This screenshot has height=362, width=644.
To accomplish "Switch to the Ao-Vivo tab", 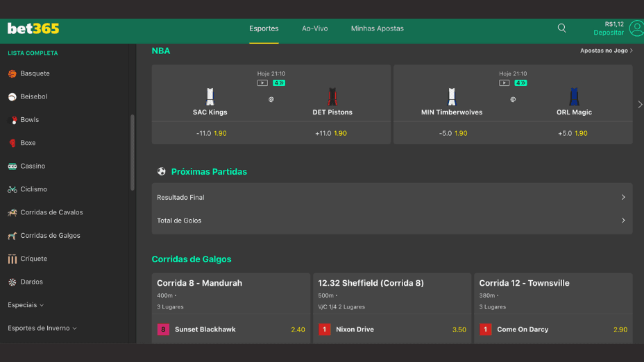I will pos(314,28).
